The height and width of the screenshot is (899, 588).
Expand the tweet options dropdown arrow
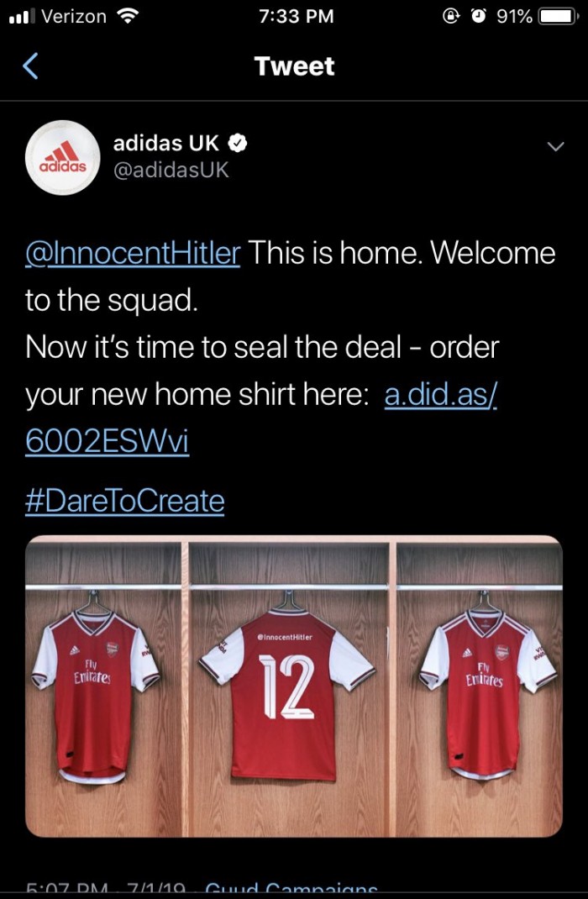point(554,146)
